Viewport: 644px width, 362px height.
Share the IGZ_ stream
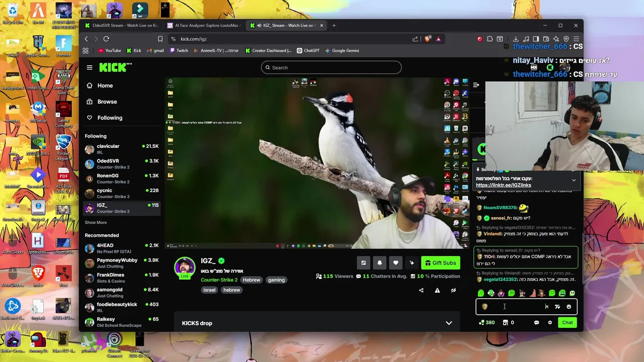pyautogui.click(x=421, y=290)
